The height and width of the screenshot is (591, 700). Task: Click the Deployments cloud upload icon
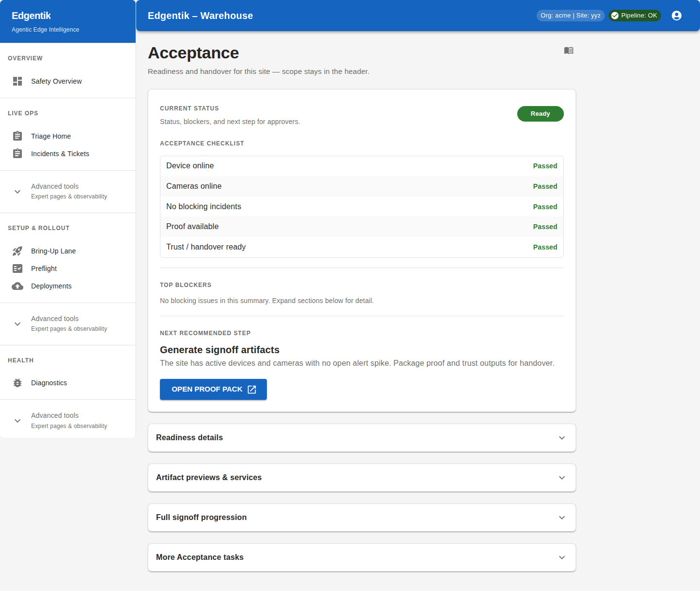coord(17,286)
